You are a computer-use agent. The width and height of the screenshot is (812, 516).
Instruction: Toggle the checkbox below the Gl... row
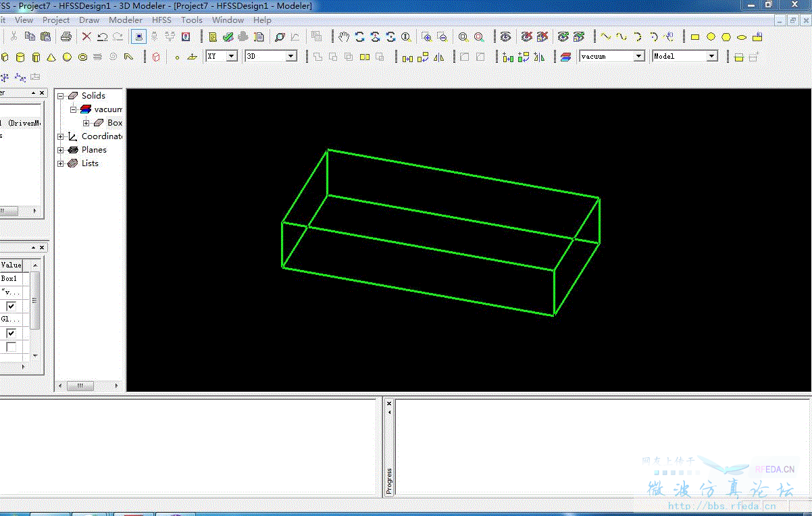(x=11, y=333)
